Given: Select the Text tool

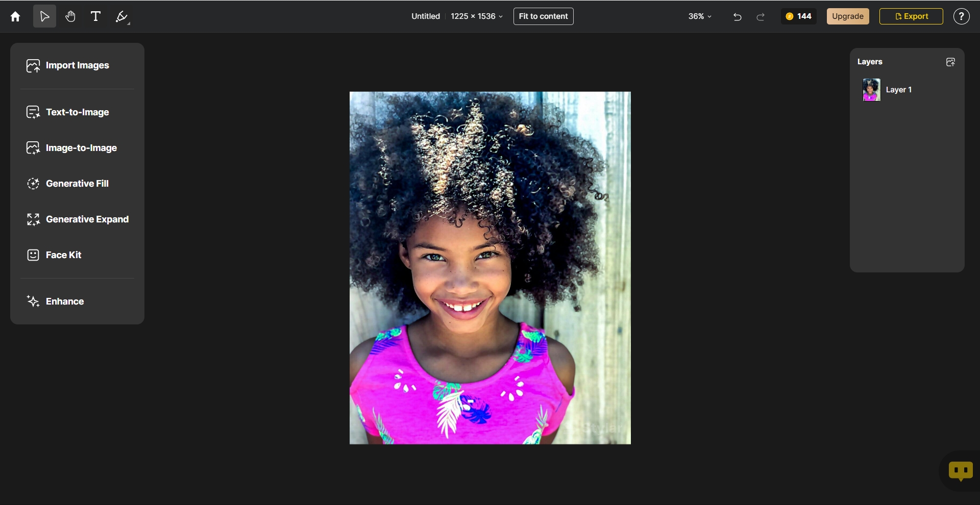Looking at the screenshot, I should (x=95, y=16).
